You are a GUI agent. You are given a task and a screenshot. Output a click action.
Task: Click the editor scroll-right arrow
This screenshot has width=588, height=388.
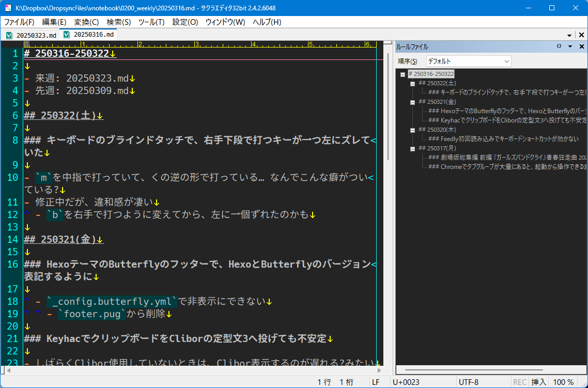pos(379,370)
